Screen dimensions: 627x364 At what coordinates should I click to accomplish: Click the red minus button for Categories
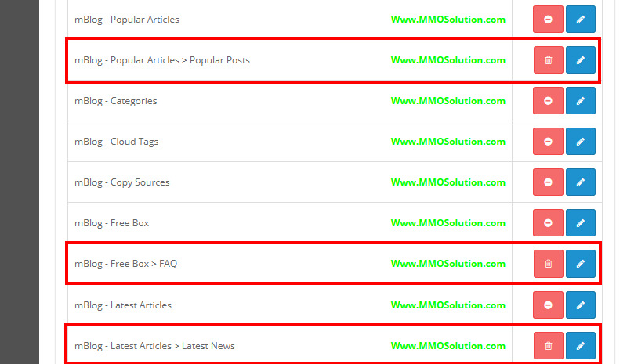tap(548, 101)
